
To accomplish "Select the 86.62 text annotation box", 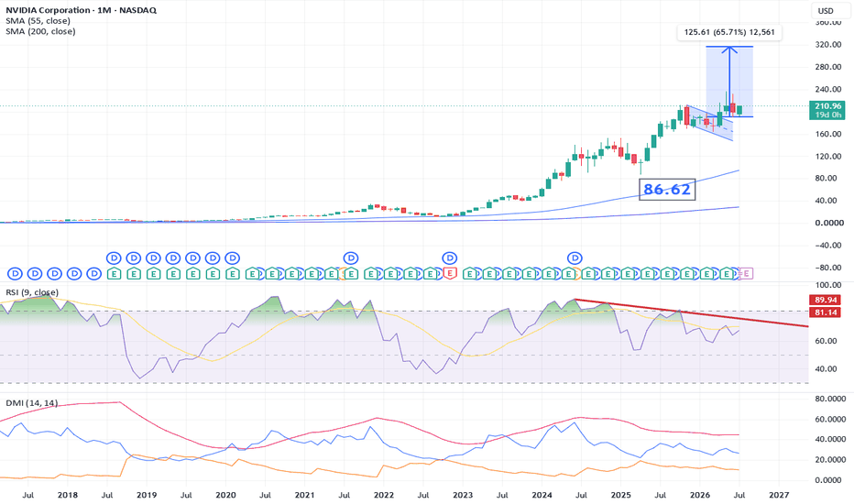I will pyautogui.click(x=667, y=189).
